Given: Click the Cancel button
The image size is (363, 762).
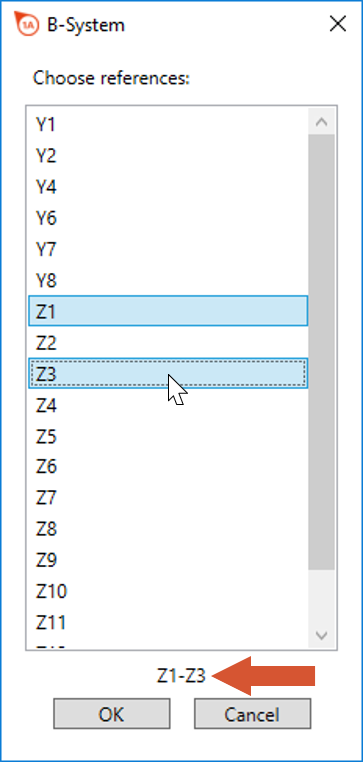Looking at the screenshot, I should coord(252,714).
